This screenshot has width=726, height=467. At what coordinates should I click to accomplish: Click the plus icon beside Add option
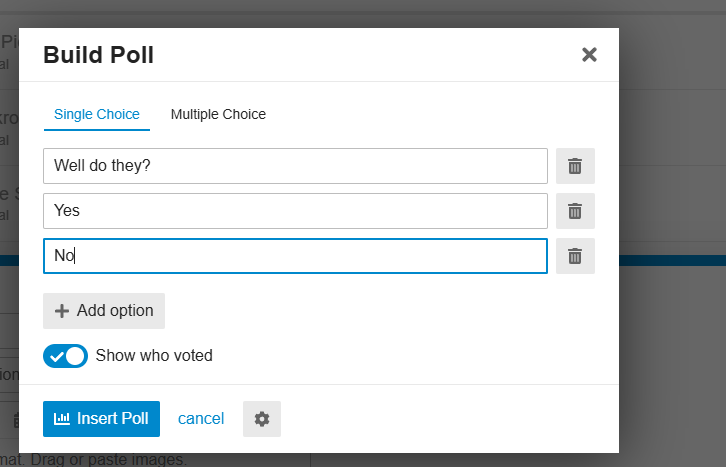click(62, 311)
